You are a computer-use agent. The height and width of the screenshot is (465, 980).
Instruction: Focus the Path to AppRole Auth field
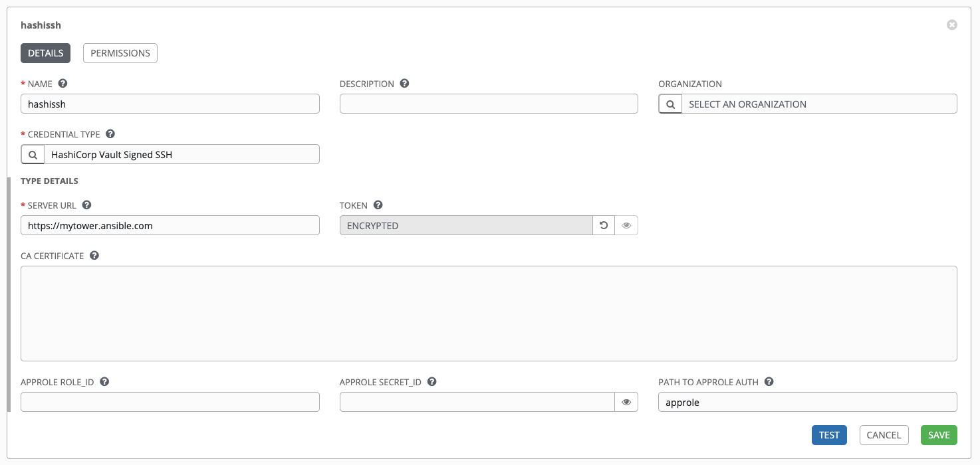pyautogui.click(x=808, y=402)
